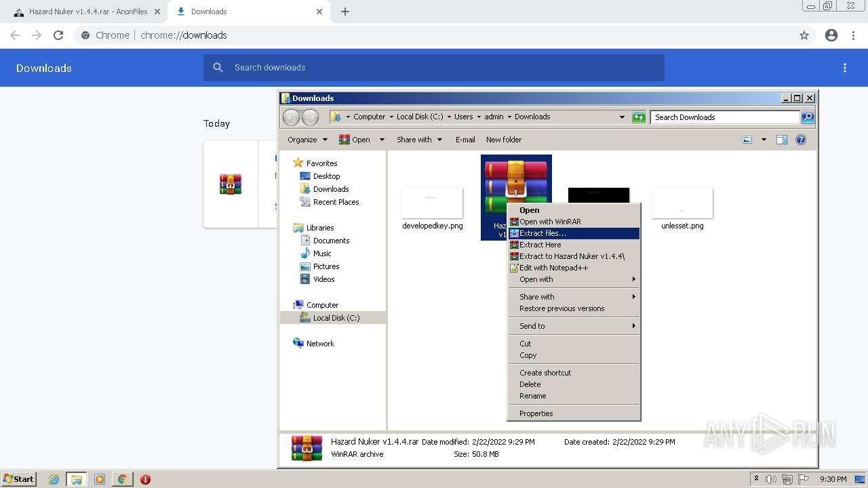Image resolution: width=868 pixels, height=488 pixels.
Task: Choose Open in context menu
Action: coord(574,210)
